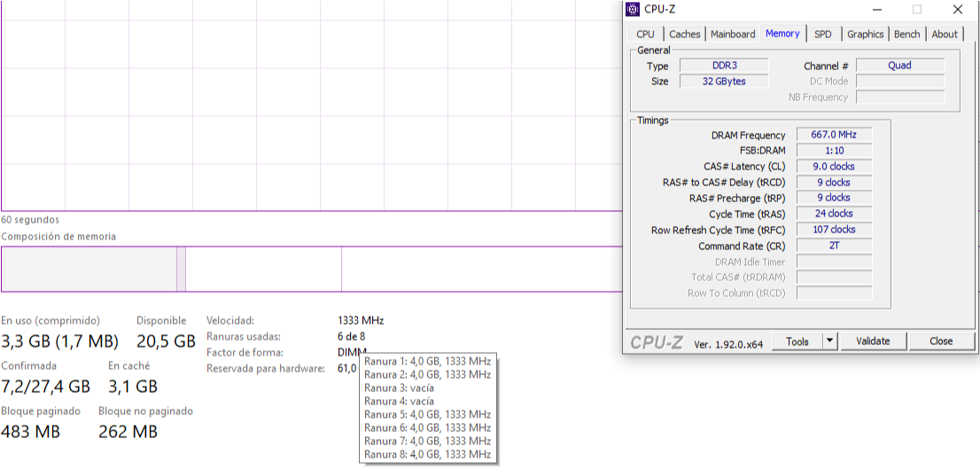The image size is (980, 470).
Task: Switch to the SPD tab
Action: coord(823,35)
